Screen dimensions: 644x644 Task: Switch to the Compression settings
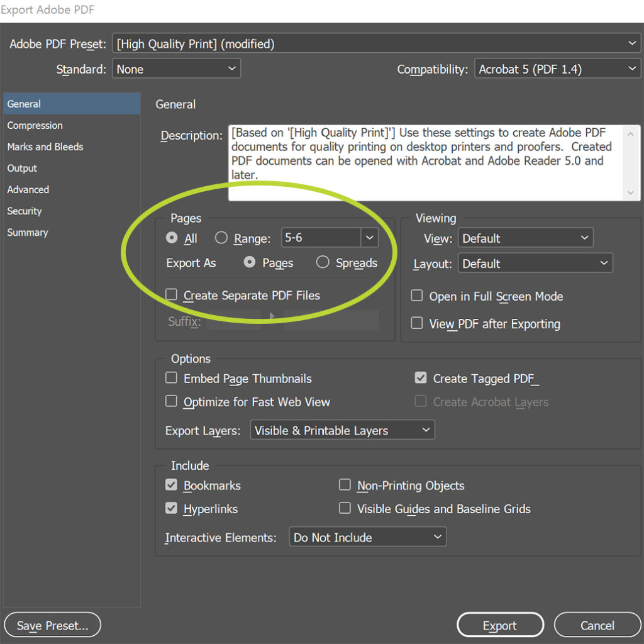[72, 125]
